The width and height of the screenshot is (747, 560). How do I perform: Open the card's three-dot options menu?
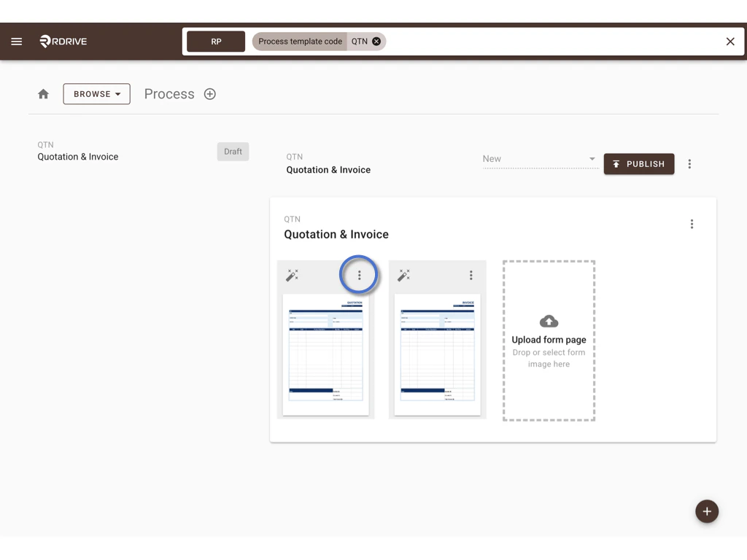[692, 224]
